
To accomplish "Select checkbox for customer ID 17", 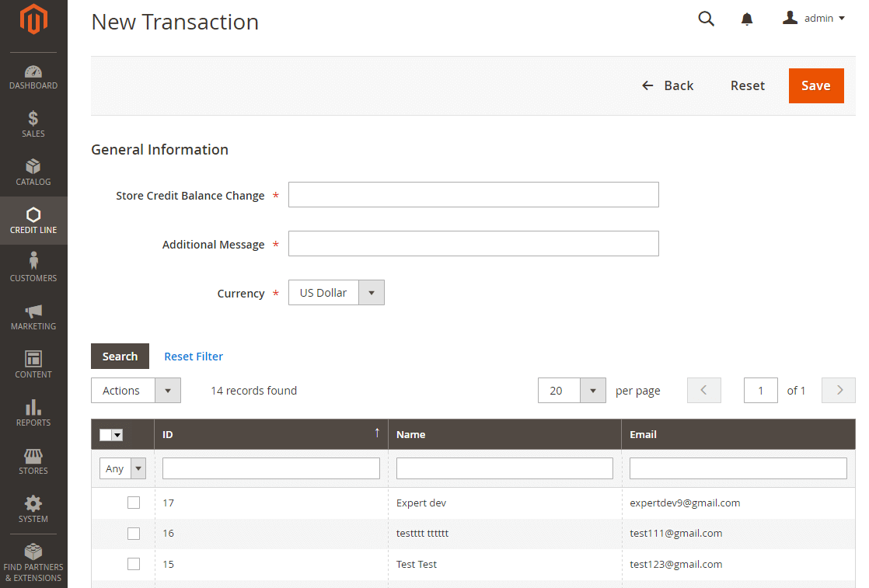I will (x=134, y=503).
